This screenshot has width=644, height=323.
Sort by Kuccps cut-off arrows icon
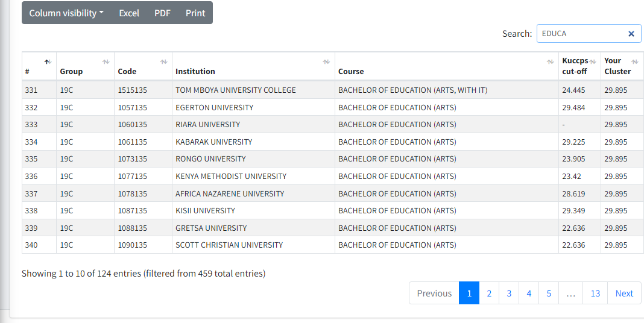pos(593,61)
